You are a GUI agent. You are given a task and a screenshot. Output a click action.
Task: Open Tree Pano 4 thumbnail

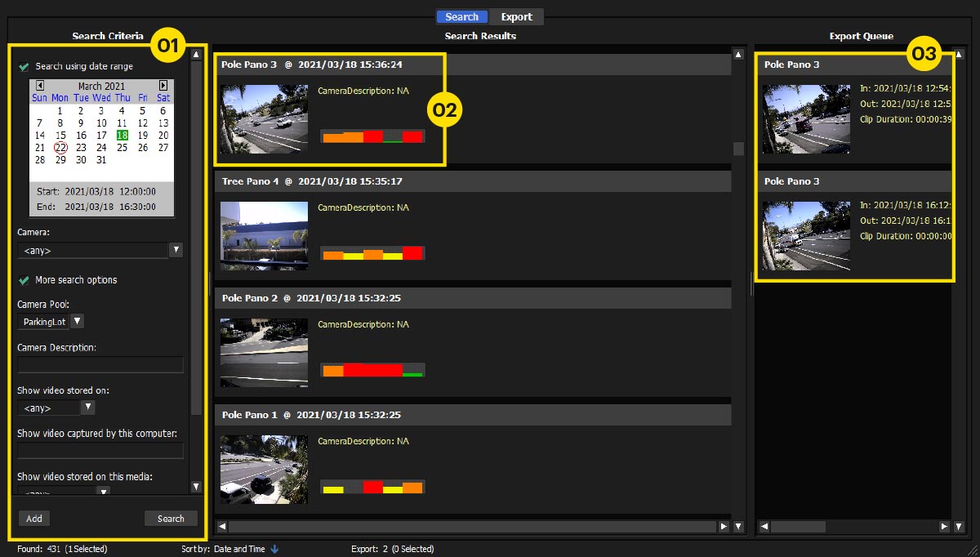pyautogui.click(x=264, y=236)
